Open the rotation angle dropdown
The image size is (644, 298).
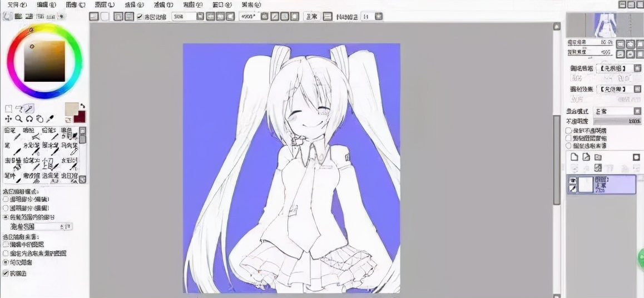[265, 17]
